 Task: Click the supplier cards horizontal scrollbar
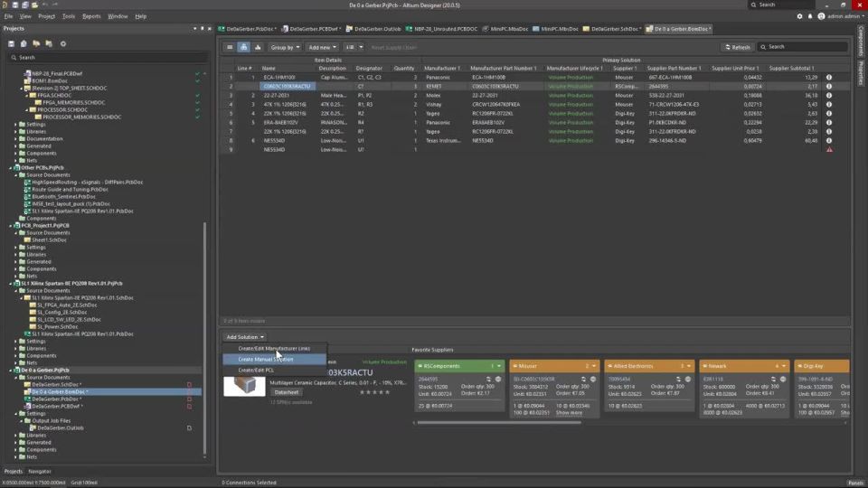[x=499, y=423]
